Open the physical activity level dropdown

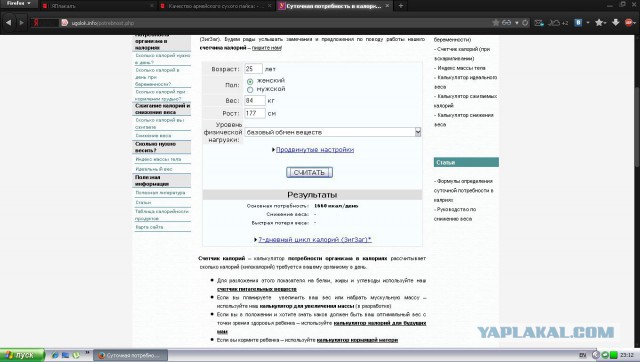(x=332, y=132)
